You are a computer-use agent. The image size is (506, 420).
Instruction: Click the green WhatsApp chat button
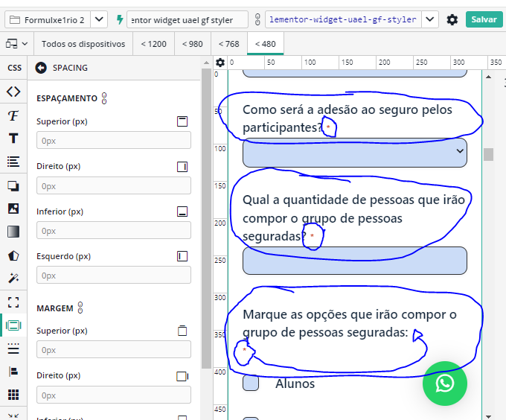point(445,384)
